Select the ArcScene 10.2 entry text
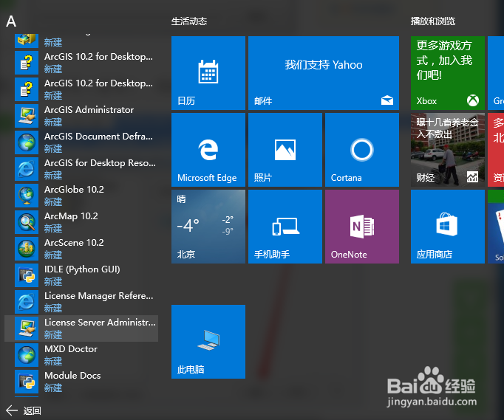The width and height of the screenshot is (504, 420). point(74,243)
